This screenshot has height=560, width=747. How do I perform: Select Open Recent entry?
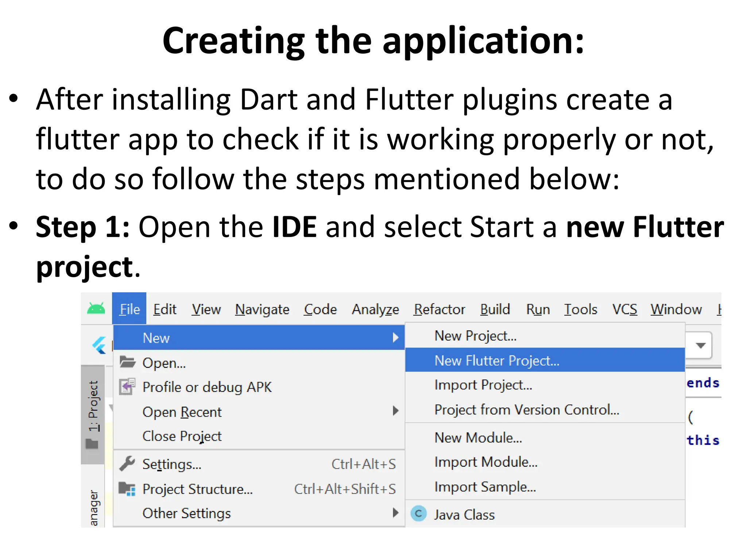pyautogui.click(x=259, y=412)
